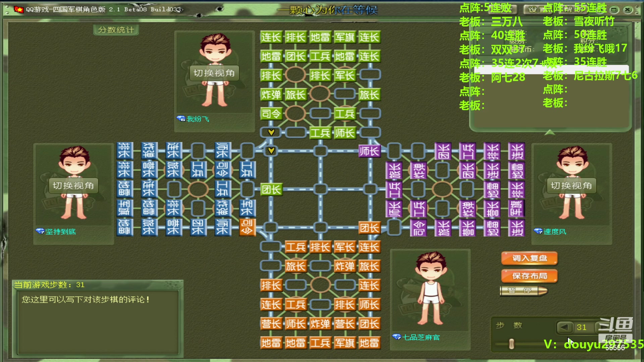Image resolution: width=644 pixels, height=362 pixels.
Task: Select the orange 军旗 piece
Action: pos(344,343)
